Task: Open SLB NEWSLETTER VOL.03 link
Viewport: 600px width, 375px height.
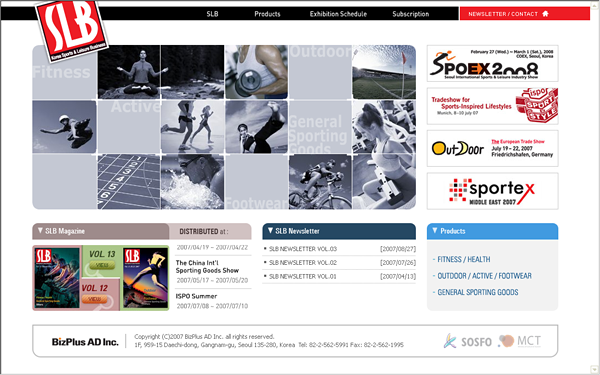Action: click(x=303, y=249)
